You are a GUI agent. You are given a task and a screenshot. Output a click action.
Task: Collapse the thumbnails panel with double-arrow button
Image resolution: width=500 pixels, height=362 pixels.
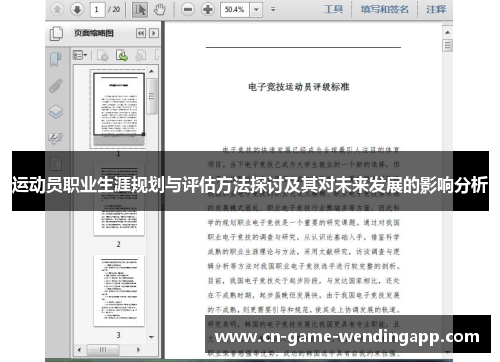(141, 33)
